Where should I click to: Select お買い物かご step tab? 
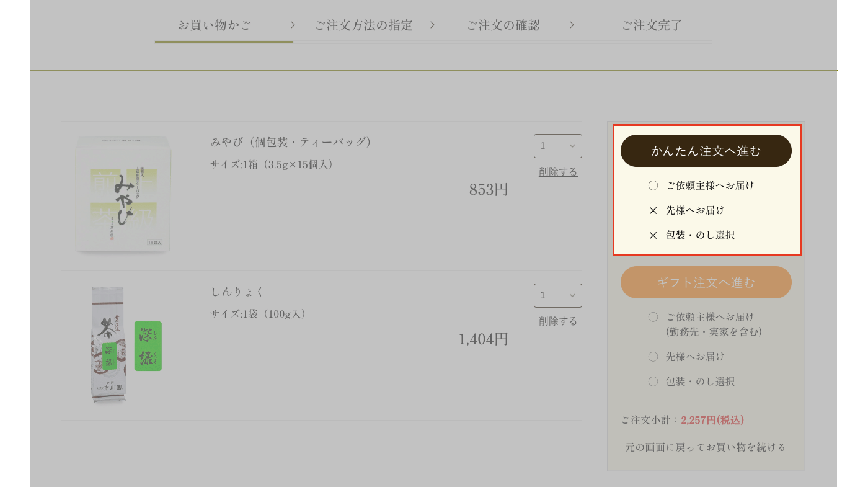(215, 25)
